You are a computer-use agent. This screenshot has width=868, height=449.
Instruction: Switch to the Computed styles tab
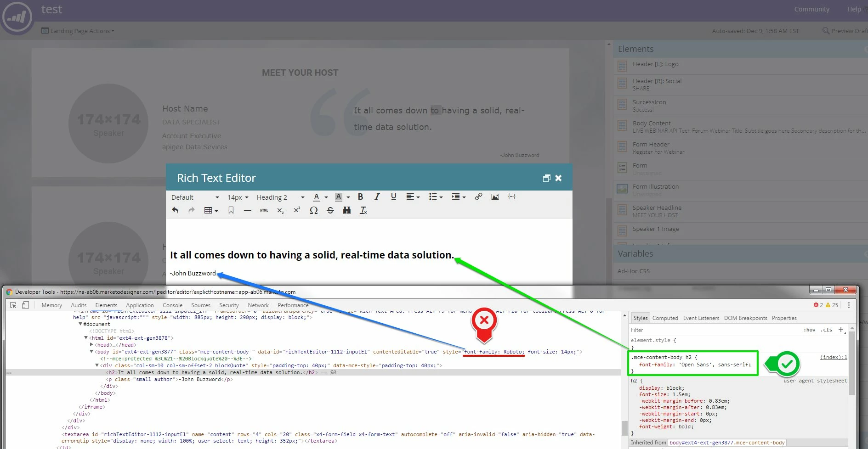tap(665, 318)
